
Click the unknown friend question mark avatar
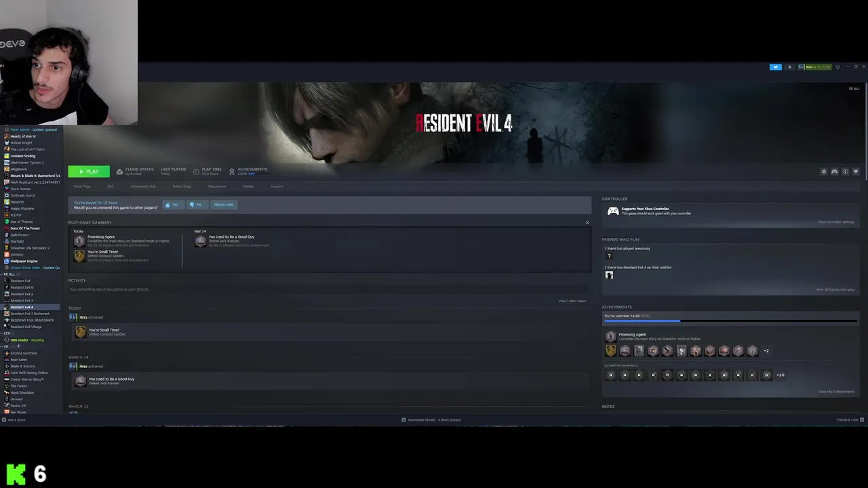tap(609, 256)
